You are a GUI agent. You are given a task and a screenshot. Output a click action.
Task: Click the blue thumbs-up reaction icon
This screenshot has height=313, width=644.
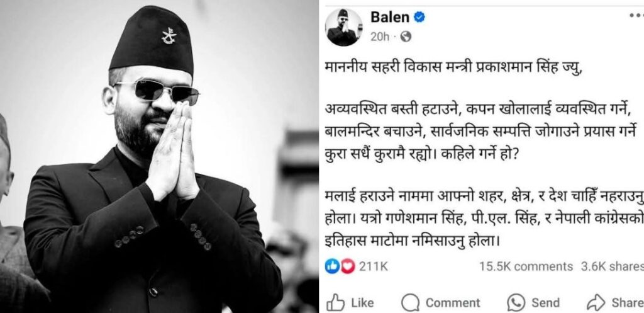331,266
